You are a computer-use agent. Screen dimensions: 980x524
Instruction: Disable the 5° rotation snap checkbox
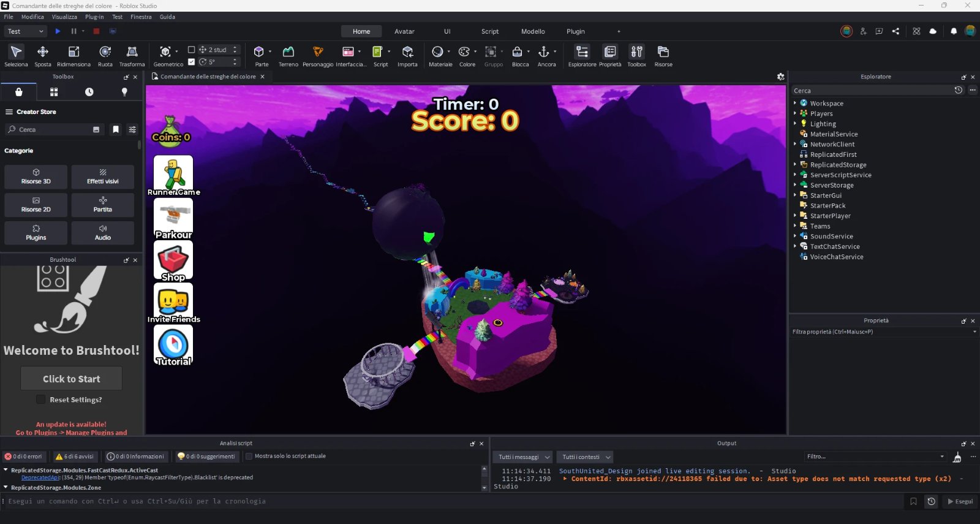pos(191,62)
